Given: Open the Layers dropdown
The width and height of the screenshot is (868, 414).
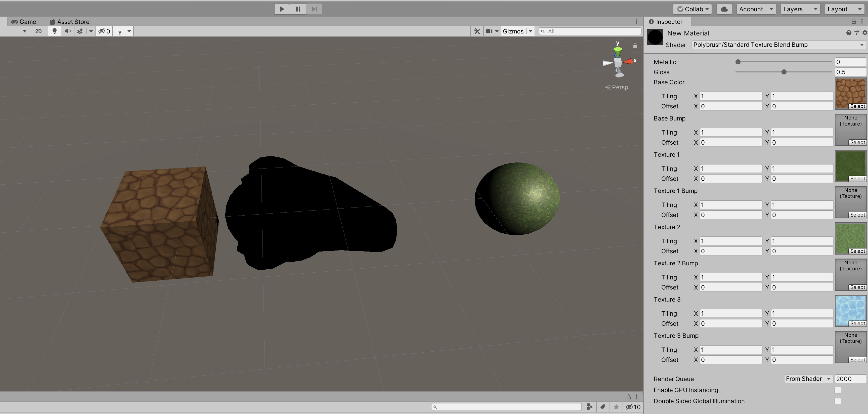Looking at the screenshot, I should [x=800, y=9].
